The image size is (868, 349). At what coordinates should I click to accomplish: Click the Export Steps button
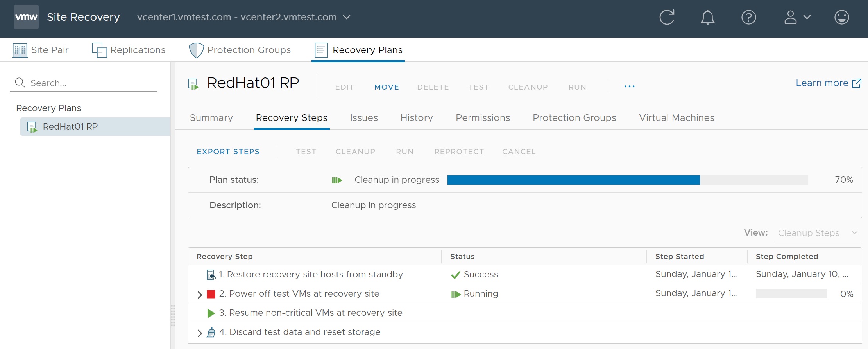(x=228, y=152)
